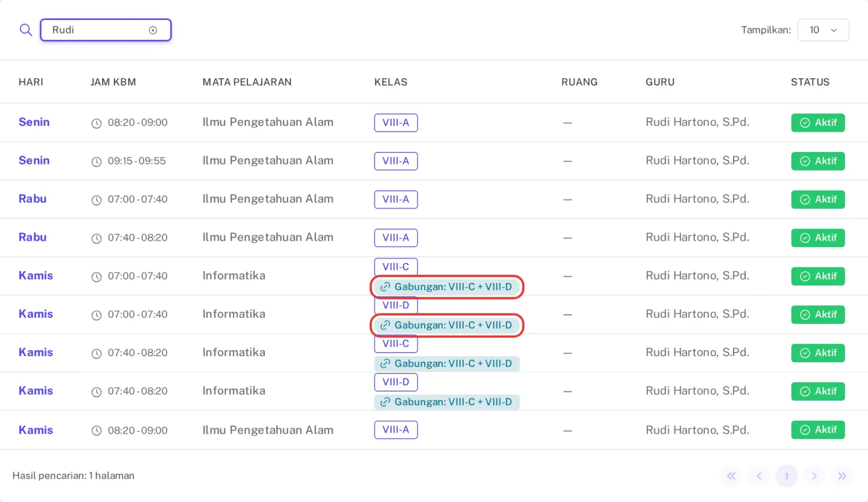Screen dimensions: 868x502
Task: Sort by the HARI column header
Action: point(31,82)
